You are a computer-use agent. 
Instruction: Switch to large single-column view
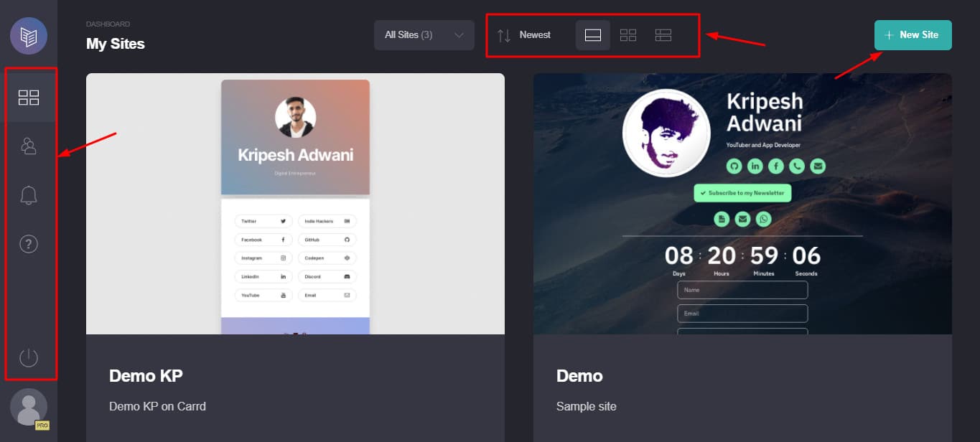coord(593,35)
